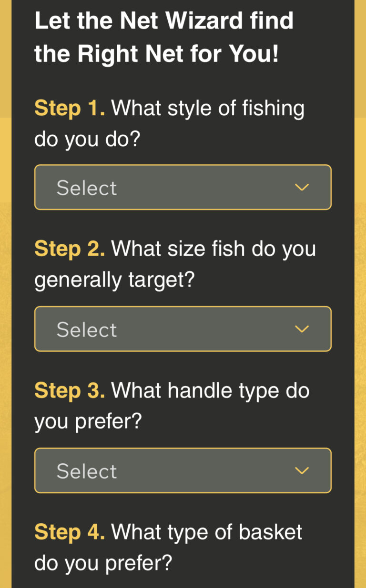Click the yellow strip on the right edge
The height and width of the screenshot is (588, 366).
(360, 286)
